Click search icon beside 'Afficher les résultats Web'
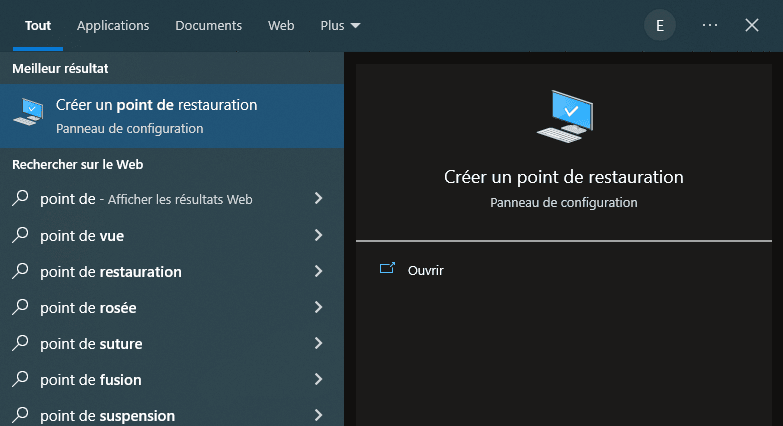Image resolution: width=783 pixels, height=426 pixels. 20,198
